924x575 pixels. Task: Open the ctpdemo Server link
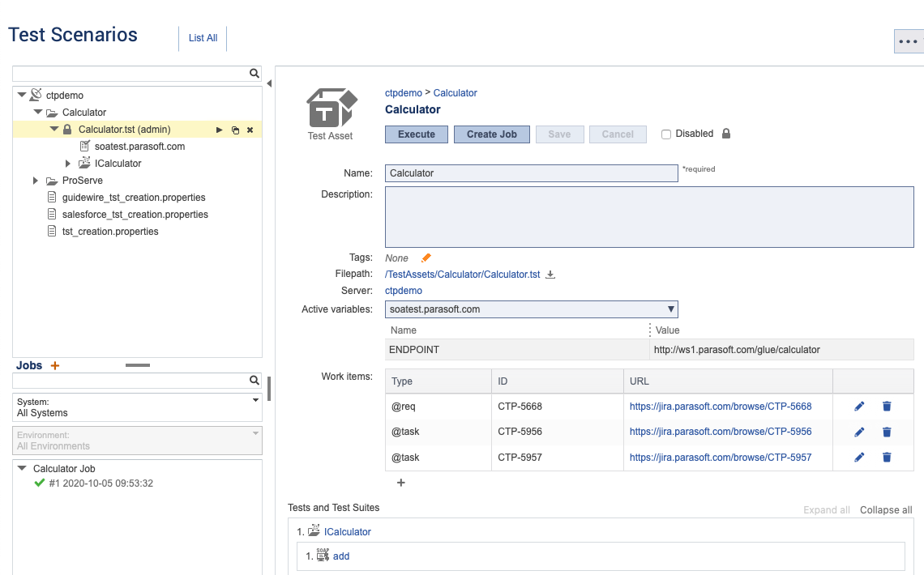(403, 291)
